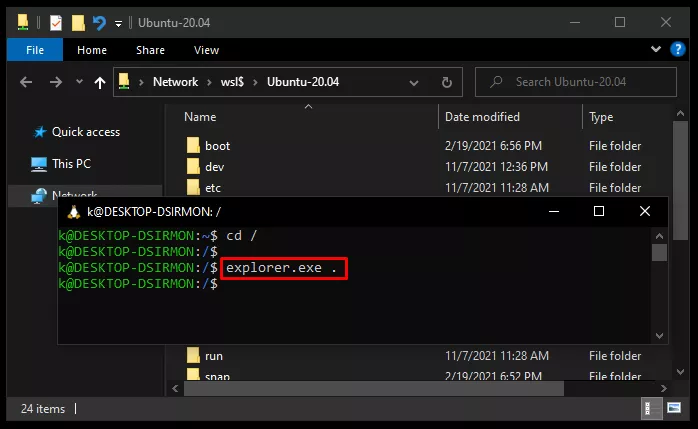Image resolution: width=698 pixels, height=429 pixels.
Task: Select the boot folder
Action: (x=217, y=146)
